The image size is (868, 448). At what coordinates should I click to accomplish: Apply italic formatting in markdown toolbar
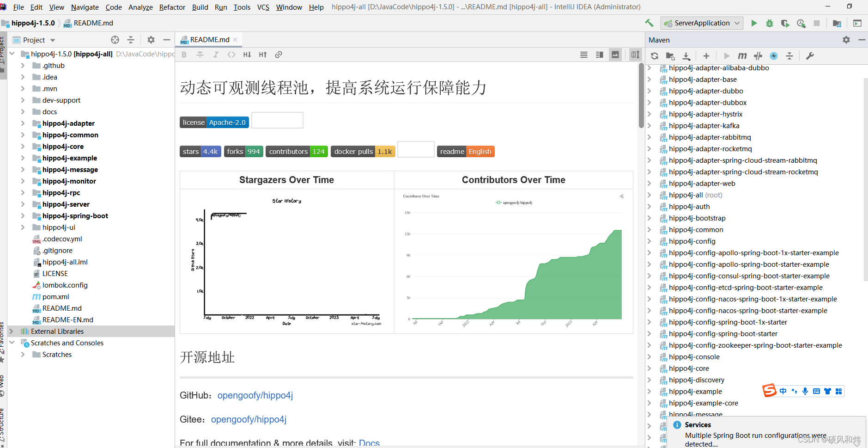[x=216, y=55]
